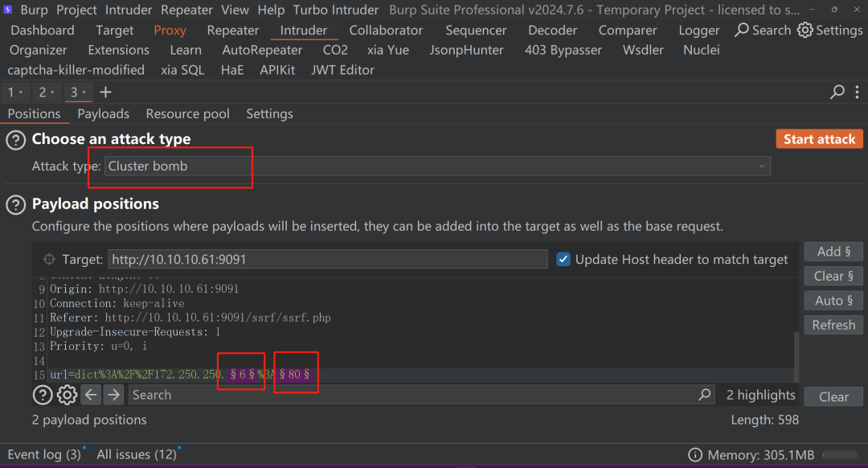This screenshot has height=468, width=868.
Task: Open the Intruder menu
Action: point(129,10)
